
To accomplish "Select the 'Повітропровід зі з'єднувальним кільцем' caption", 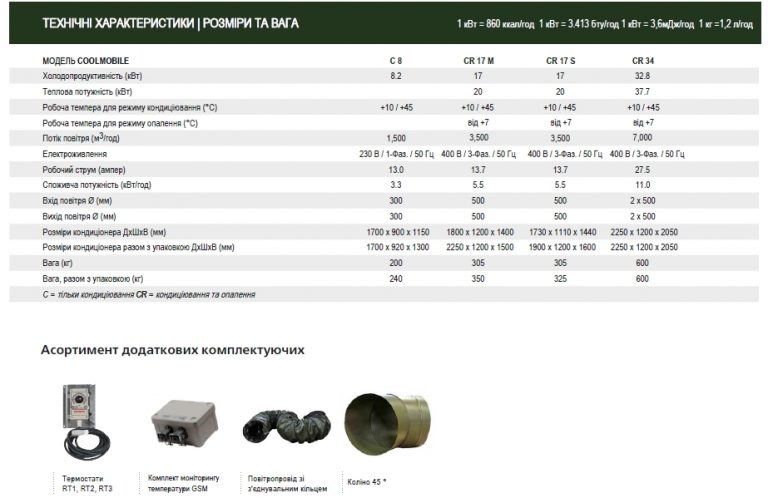I will click(287, 483).
